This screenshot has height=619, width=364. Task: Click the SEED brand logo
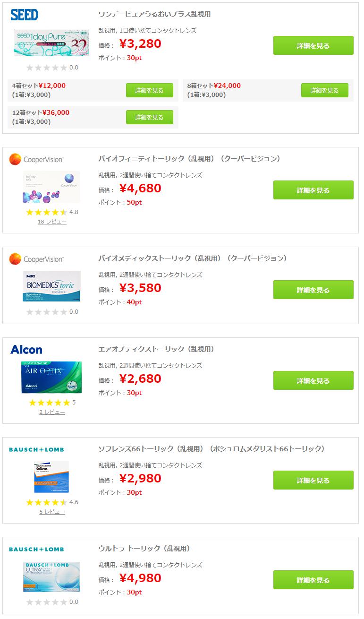25,15
